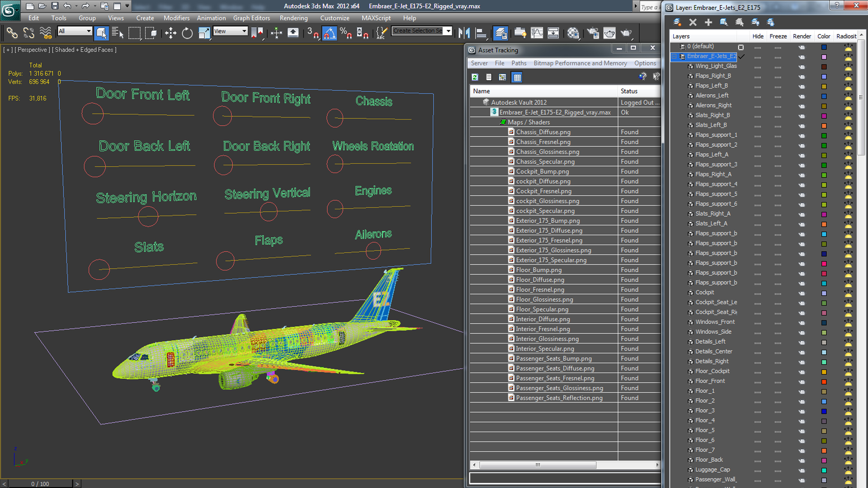The image size is (868, 488).
Task: Open Bitmap Performance and Memory menu
Action: (580, 63)
